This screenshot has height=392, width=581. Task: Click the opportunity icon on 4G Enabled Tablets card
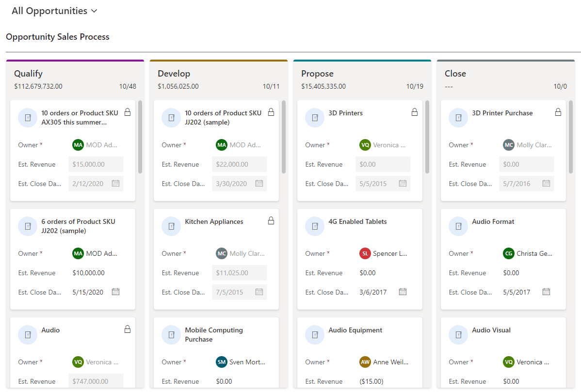click(x=315, y=226)
